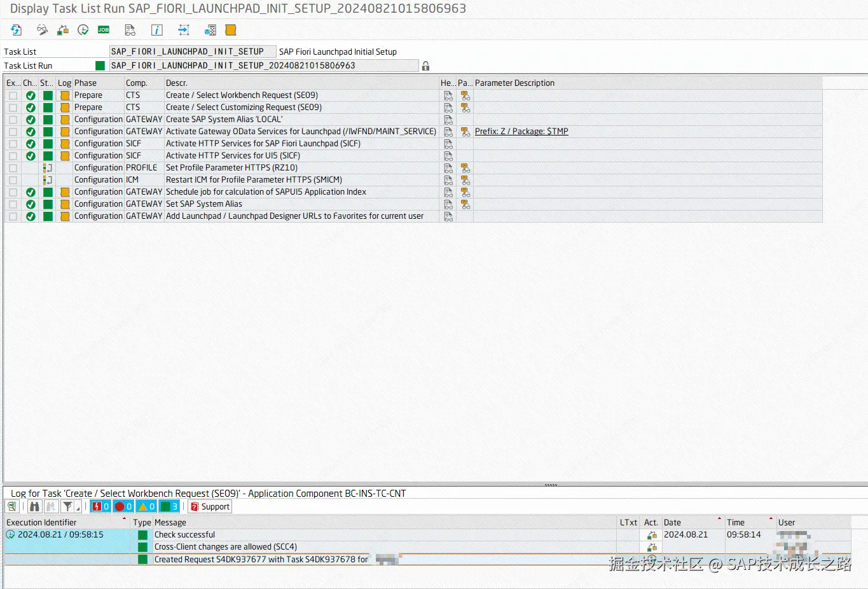Click the Display/Change glasses-pencil icon
Viewport: 868px width, 589px height.
42,30
